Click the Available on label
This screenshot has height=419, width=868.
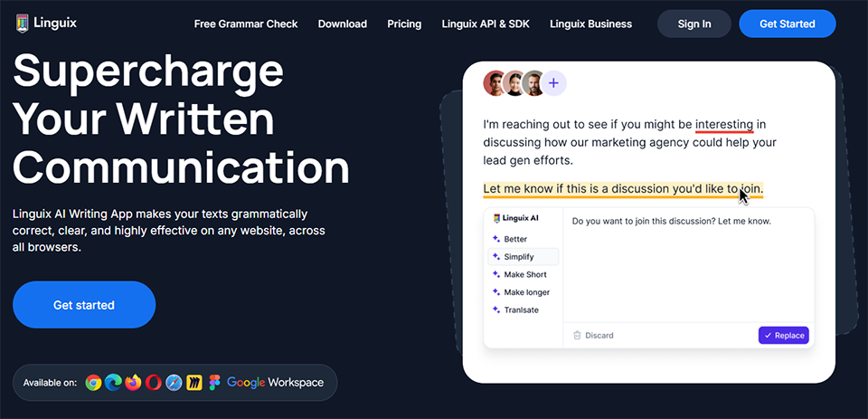[x=50, y=383]
